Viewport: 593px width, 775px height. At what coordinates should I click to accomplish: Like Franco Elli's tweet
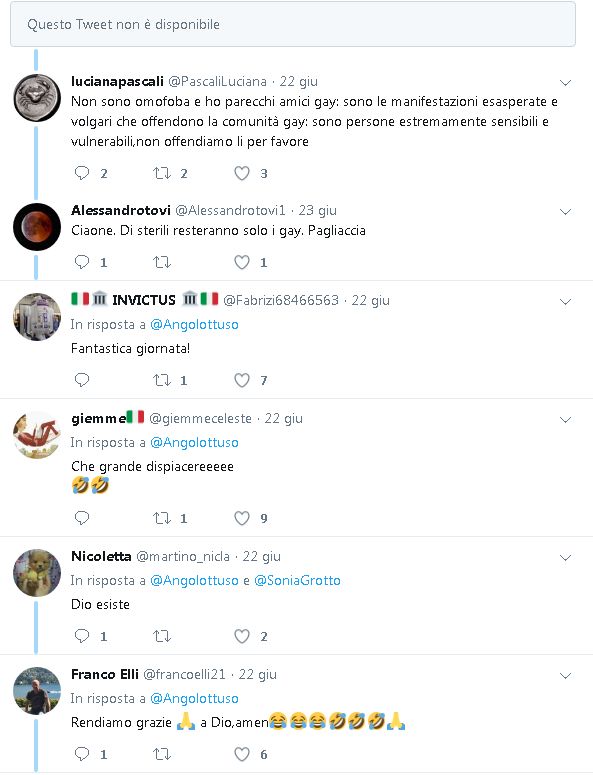[x=242, y=754]
